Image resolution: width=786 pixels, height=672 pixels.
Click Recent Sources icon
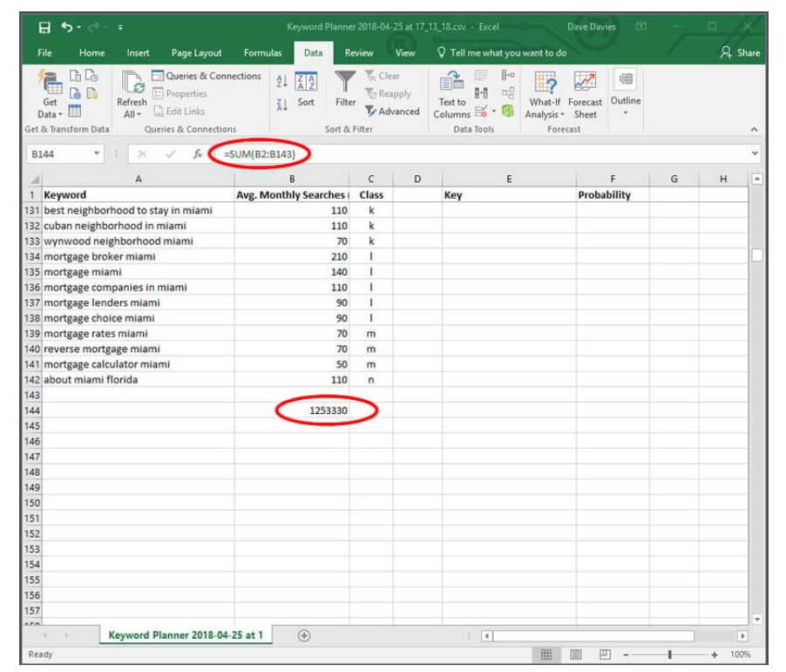91,76
